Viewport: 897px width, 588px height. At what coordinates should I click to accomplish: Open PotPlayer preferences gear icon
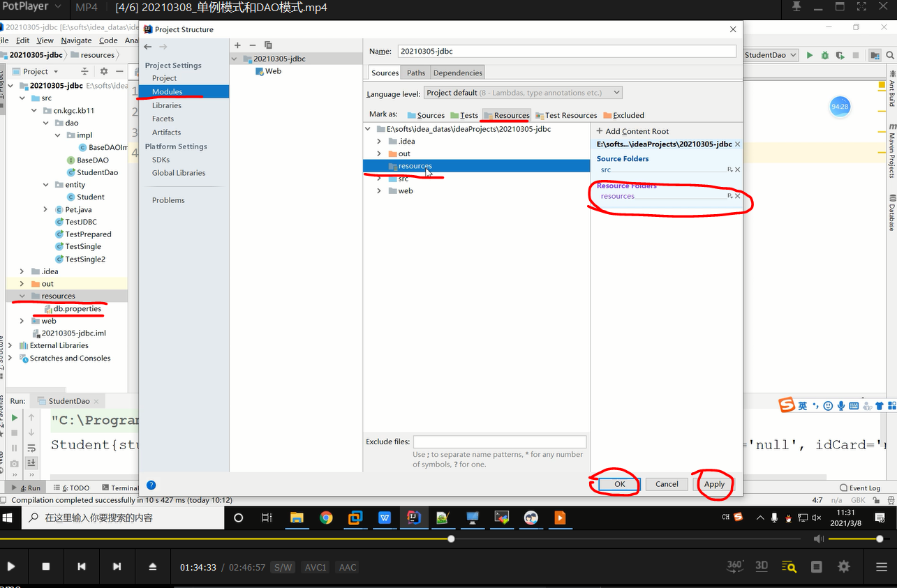point(844,566)
